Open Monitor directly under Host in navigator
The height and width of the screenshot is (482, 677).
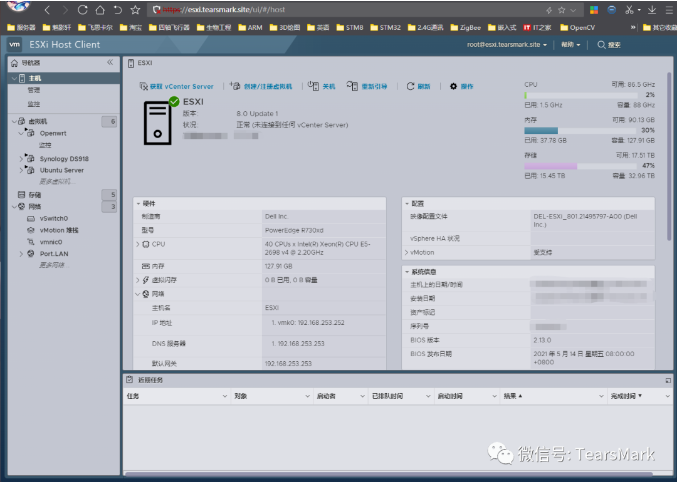[x=34, y=104]
